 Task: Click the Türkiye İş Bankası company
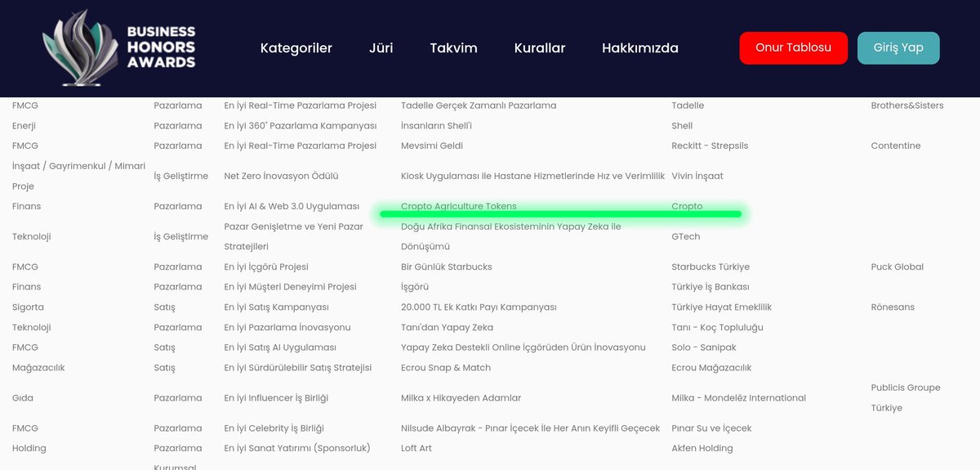[x=710, y=287]
